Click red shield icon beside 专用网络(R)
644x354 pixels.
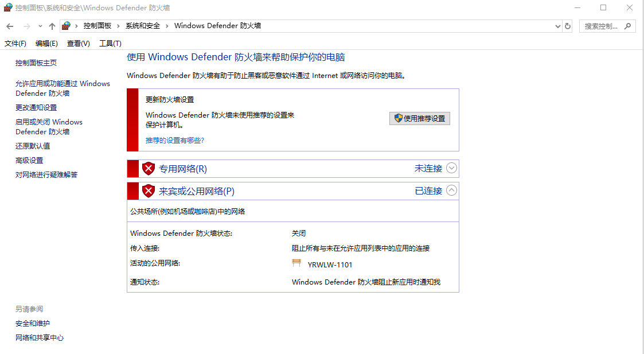pos(149,169)
